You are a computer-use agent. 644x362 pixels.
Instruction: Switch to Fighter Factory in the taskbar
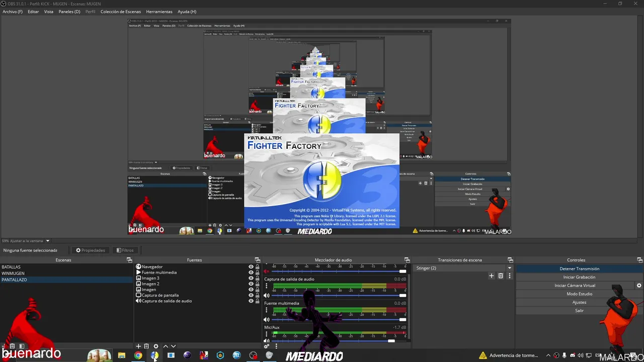[x=154, y=355]
